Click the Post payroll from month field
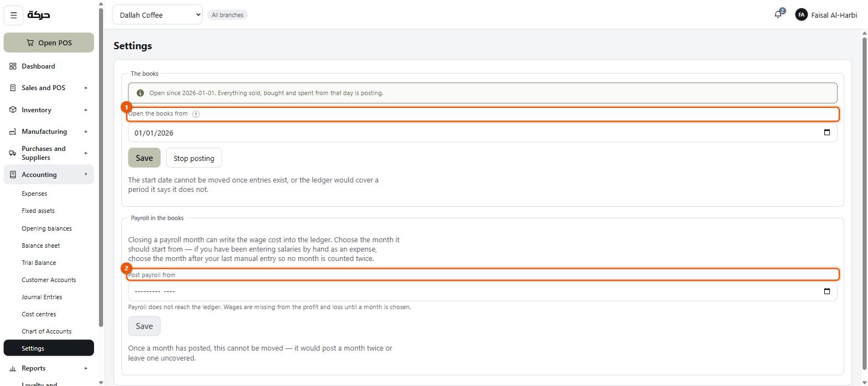 (483, 291)
